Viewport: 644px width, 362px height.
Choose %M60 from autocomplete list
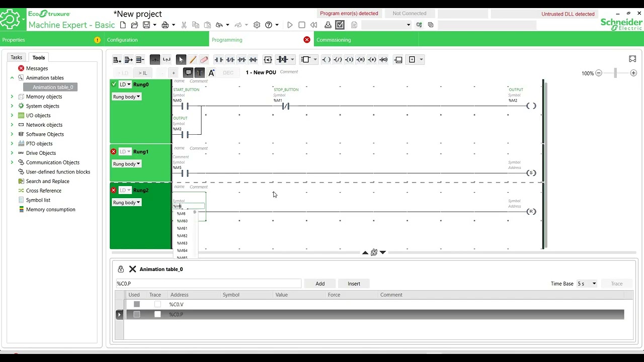click(x=182, y=221)
